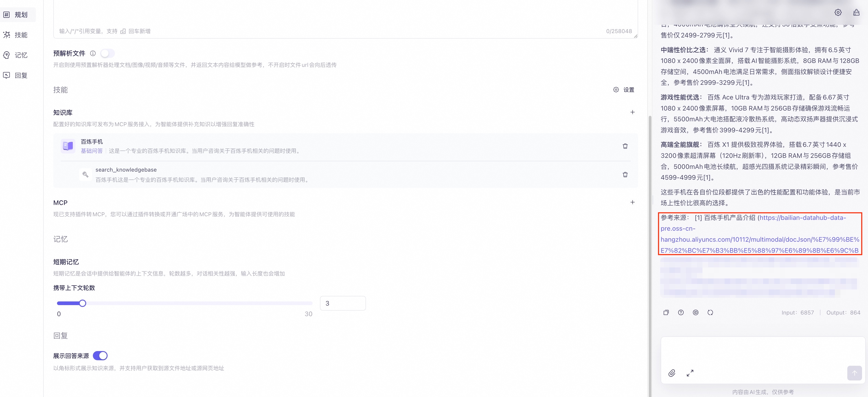This screenshot has width=868, height=397.
Task: Turn off the 展示回答来源 switch
Action: (100, 356)
